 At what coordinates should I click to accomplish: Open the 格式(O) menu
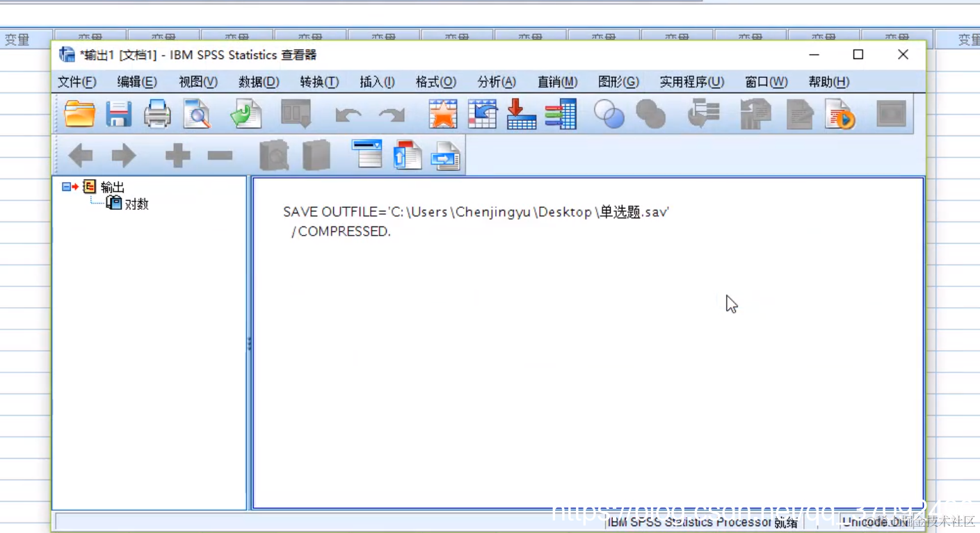tap(436, 82)
